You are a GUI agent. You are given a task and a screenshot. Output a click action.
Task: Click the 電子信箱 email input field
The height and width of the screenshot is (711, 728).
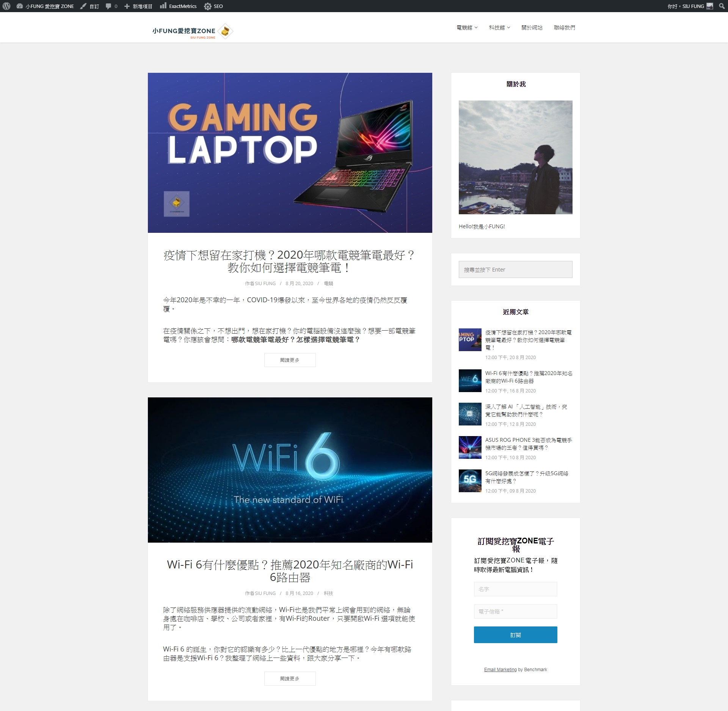[x=515, y=611]
